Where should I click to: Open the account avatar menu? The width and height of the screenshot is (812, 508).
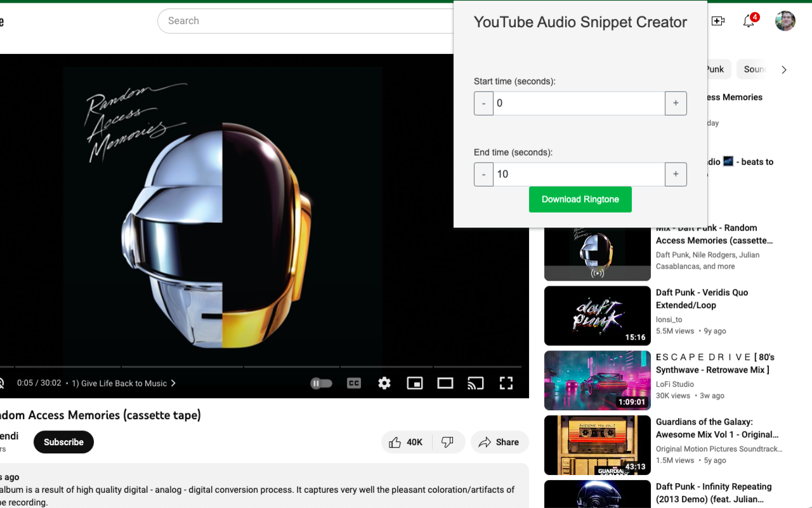coord(785,21)
